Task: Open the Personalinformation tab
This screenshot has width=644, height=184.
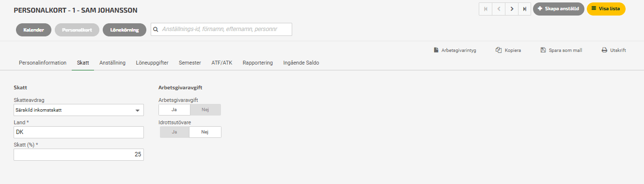Action: coord(43,63)
